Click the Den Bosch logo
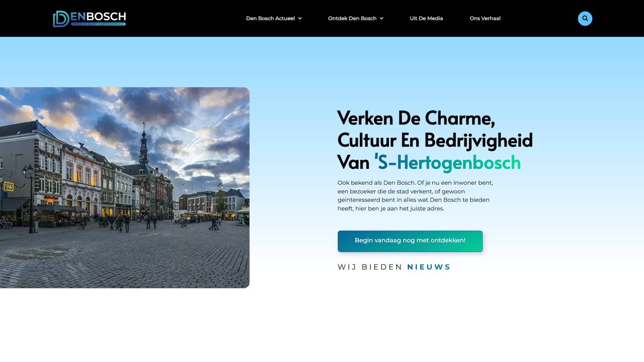The image size is (644, 362). click(x=90, y=18)
